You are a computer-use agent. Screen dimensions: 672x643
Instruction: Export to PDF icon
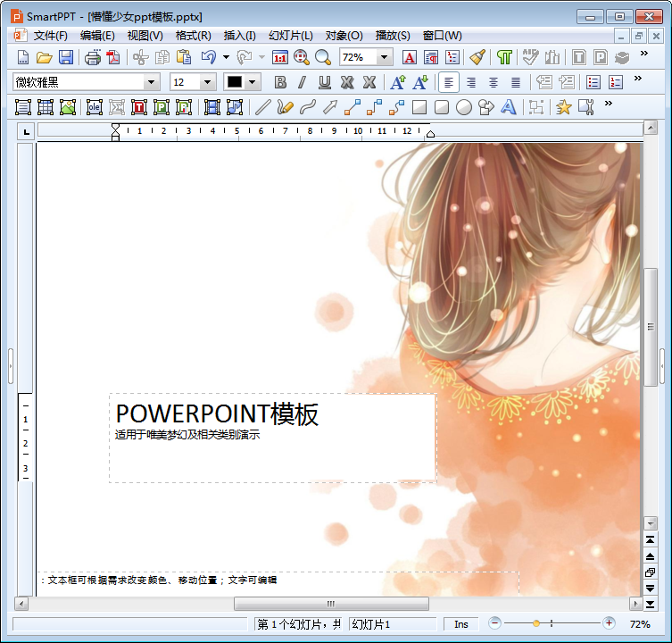pyautogui.click(x=113, y=57)
